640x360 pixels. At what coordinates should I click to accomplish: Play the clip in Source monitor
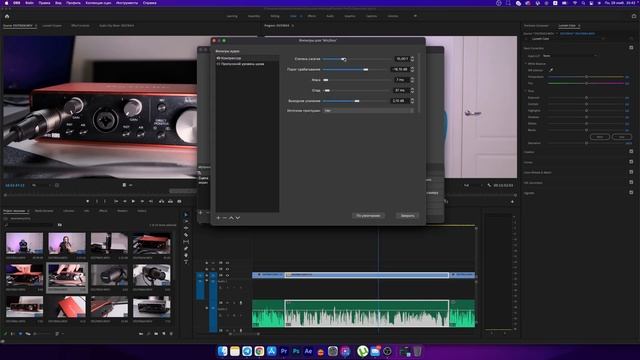(133, 201)
